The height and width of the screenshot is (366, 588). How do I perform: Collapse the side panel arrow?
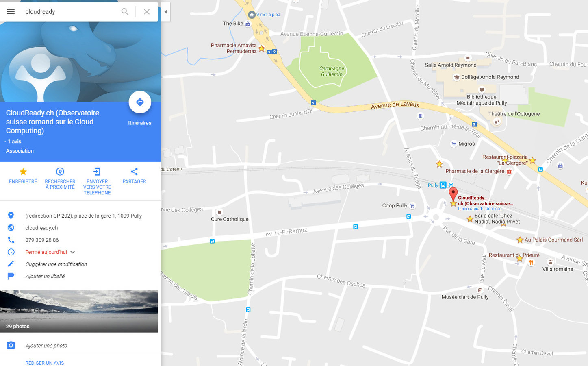(x=165, y=12)
